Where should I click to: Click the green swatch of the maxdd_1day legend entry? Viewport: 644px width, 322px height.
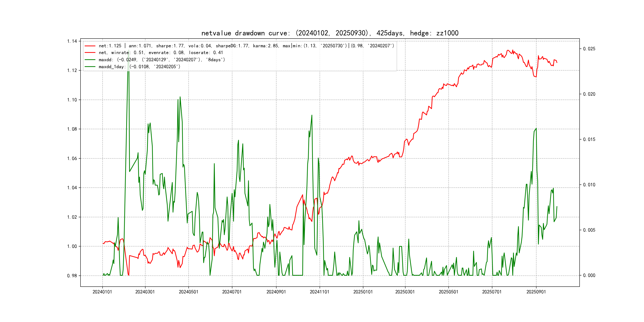tap(90, 67)
